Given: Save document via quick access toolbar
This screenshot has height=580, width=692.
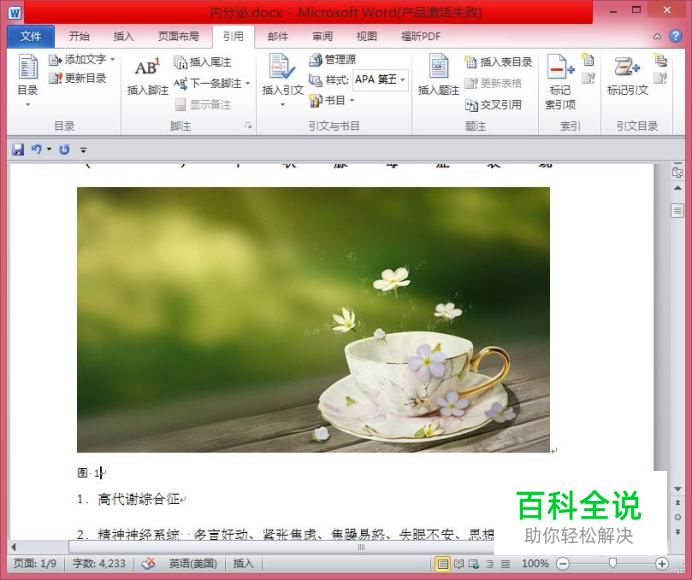Looking at the screenshot, I should 18,150.
